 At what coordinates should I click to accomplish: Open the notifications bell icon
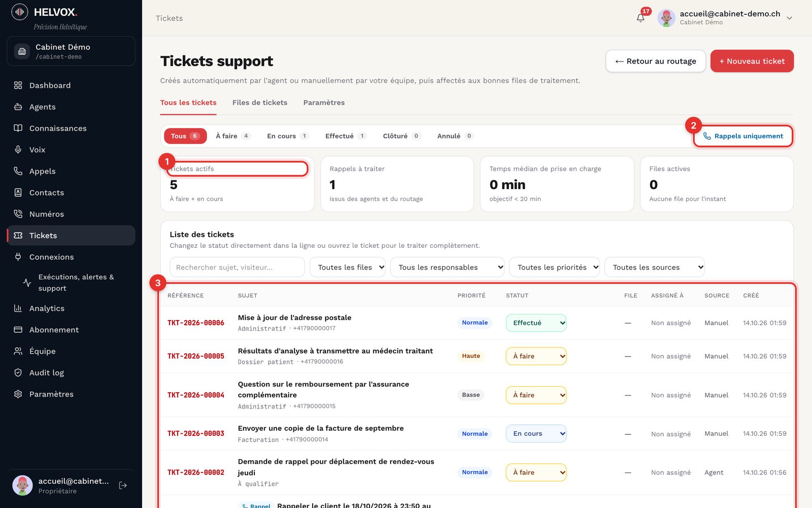click(640, 18)
